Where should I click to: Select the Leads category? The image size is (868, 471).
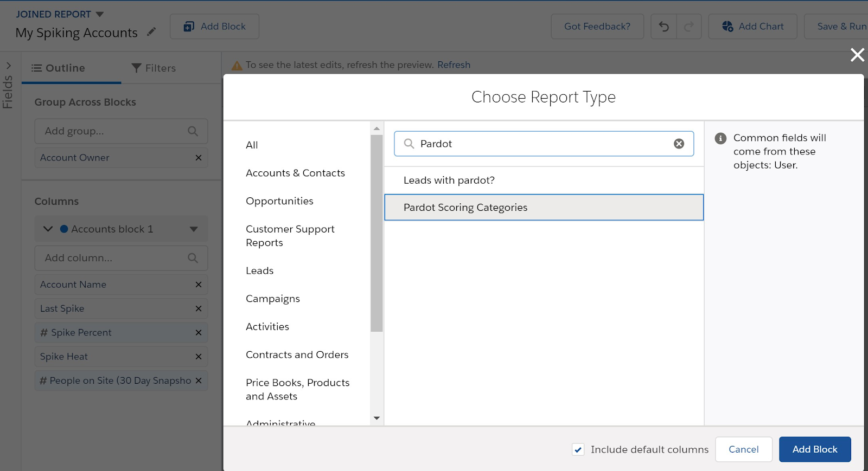(259, 270)
